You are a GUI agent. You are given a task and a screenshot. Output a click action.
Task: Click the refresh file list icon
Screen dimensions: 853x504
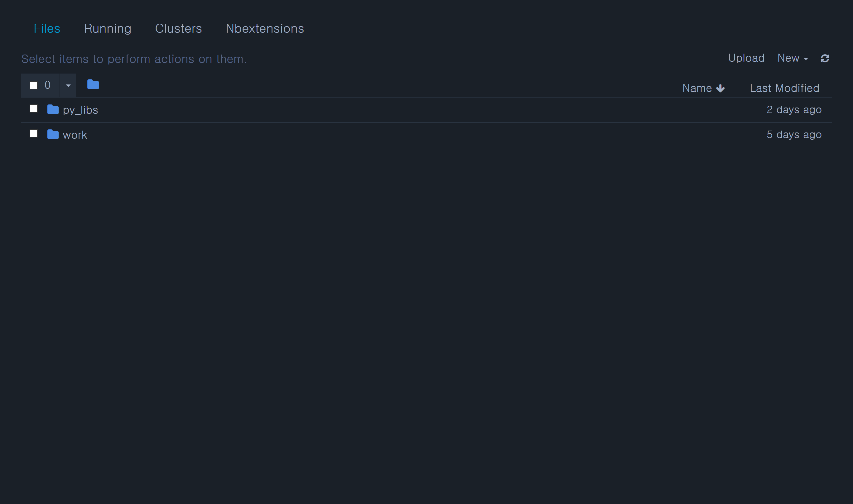(825, 58)
